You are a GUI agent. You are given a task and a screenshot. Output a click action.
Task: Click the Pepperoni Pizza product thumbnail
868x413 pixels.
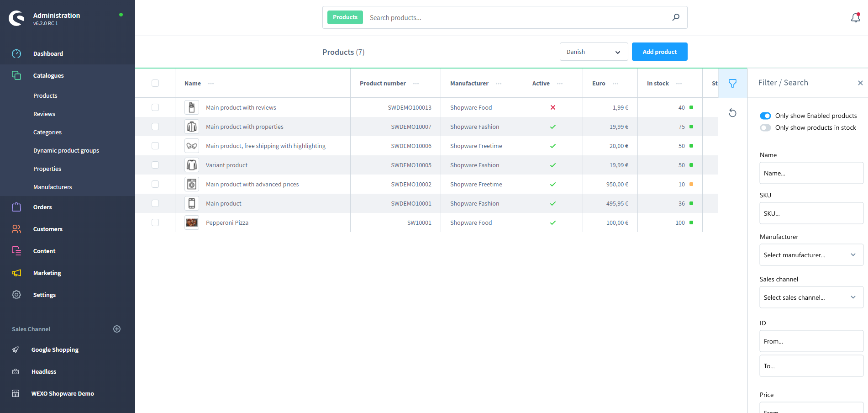191,222
